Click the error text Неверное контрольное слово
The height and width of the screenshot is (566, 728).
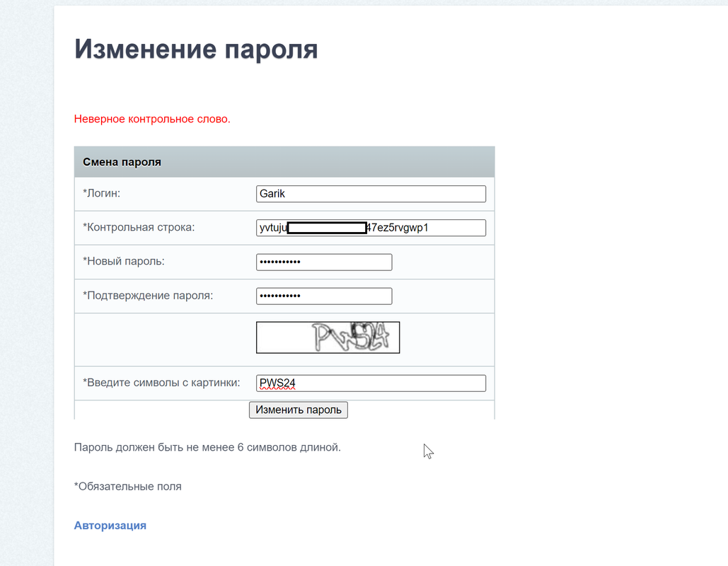coord(152,119)
